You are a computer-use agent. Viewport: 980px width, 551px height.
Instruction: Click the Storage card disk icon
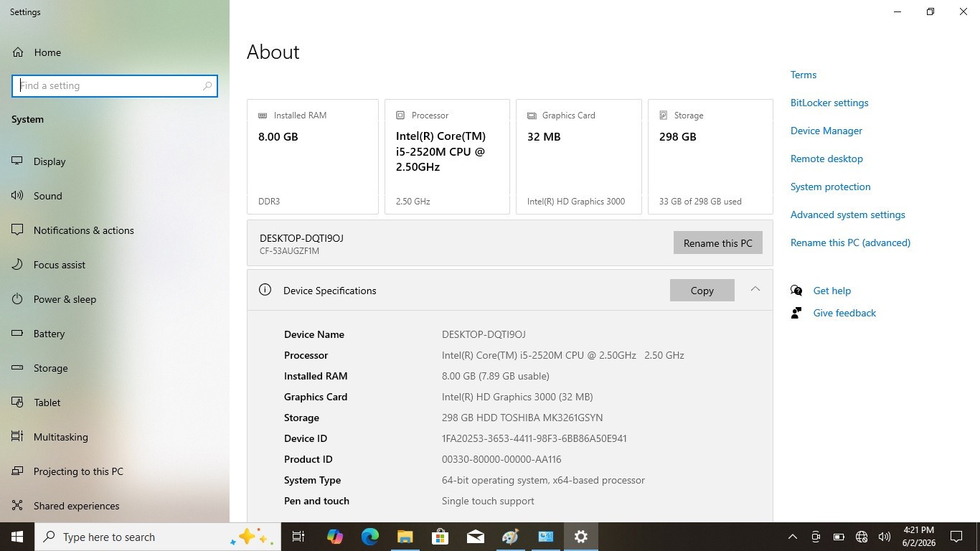[x=664, y=116]
